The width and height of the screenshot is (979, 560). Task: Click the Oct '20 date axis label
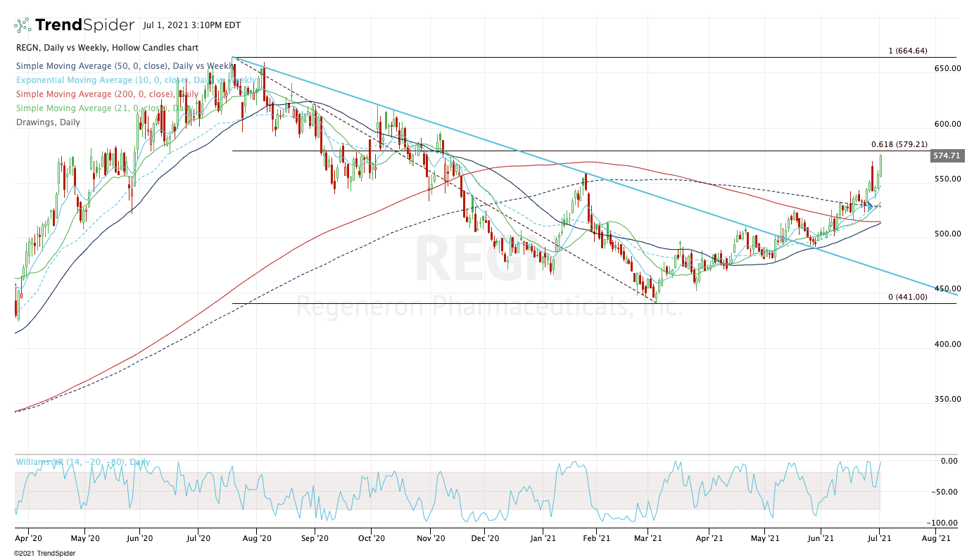coord(371,538)
